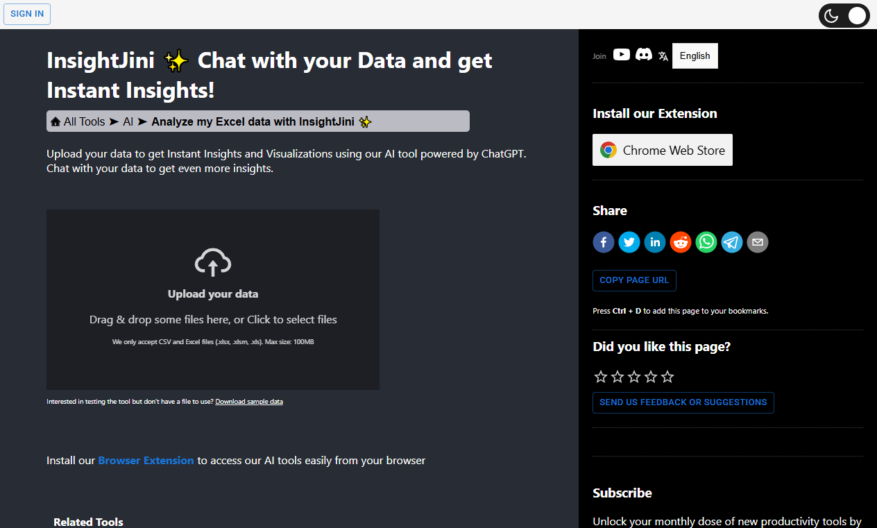Open the AI breadcrumb category
The image size is (877, 528).
pos(128,121)
